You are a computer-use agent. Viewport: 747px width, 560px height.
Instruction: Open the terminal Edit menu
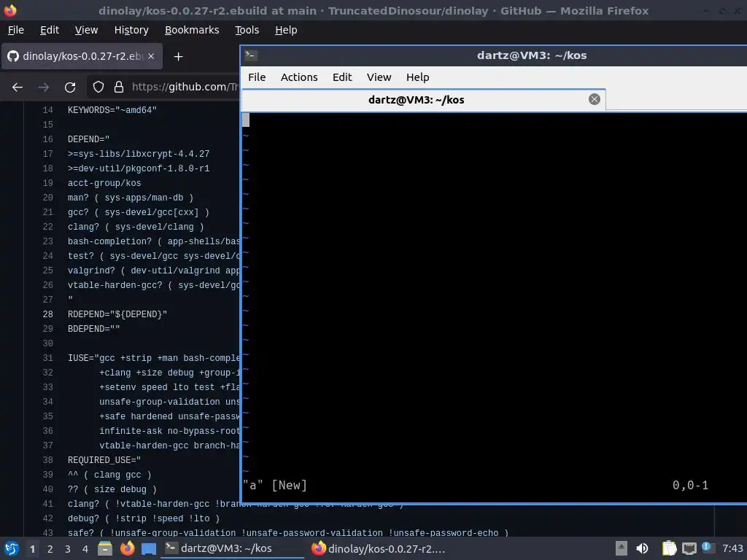pyautogui.click(x=342, y=77)
